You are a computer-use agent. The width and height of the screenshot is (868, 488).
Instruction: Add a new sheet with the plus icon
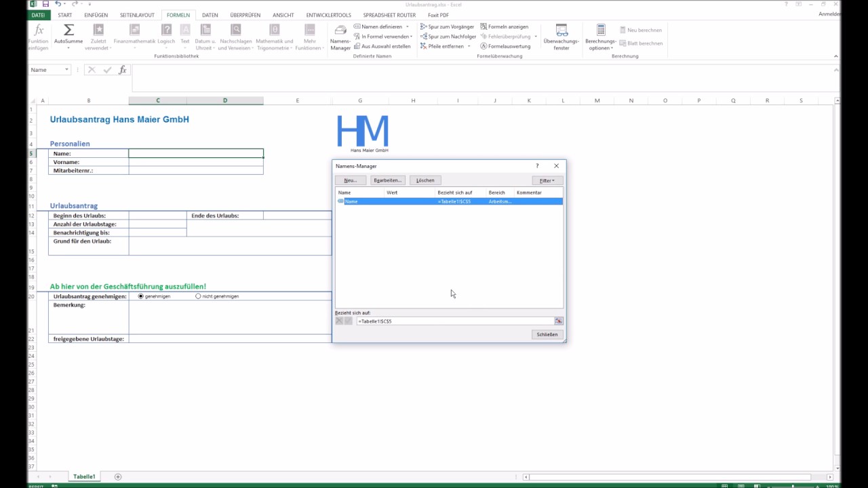click(x=118, y=477)
